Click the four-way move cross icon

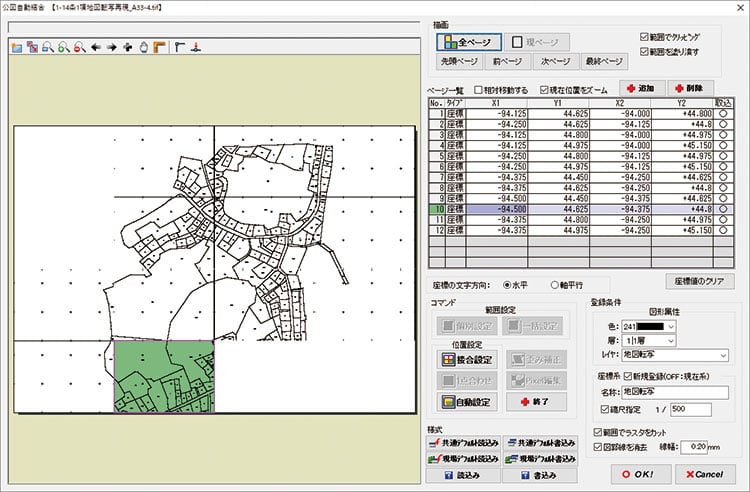(128, 47)
